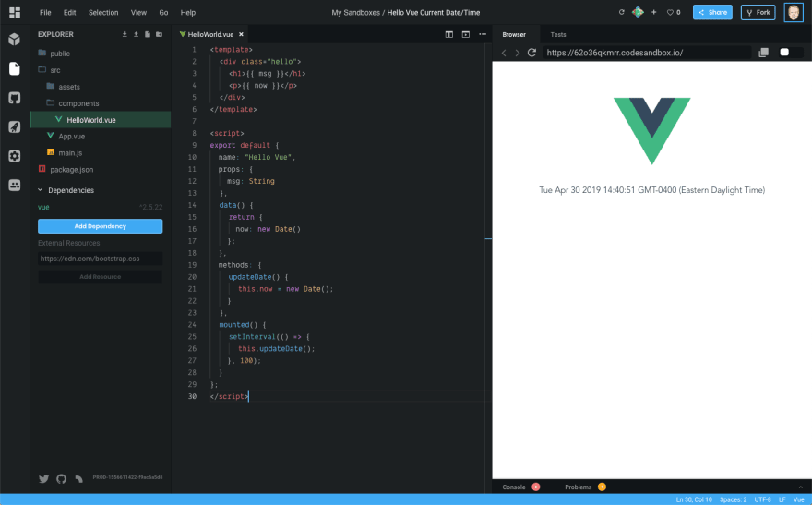This screenshot has width=812, height=505.
Task: Expand the console panel chevron at bottom right
Action: coord(801,487)
